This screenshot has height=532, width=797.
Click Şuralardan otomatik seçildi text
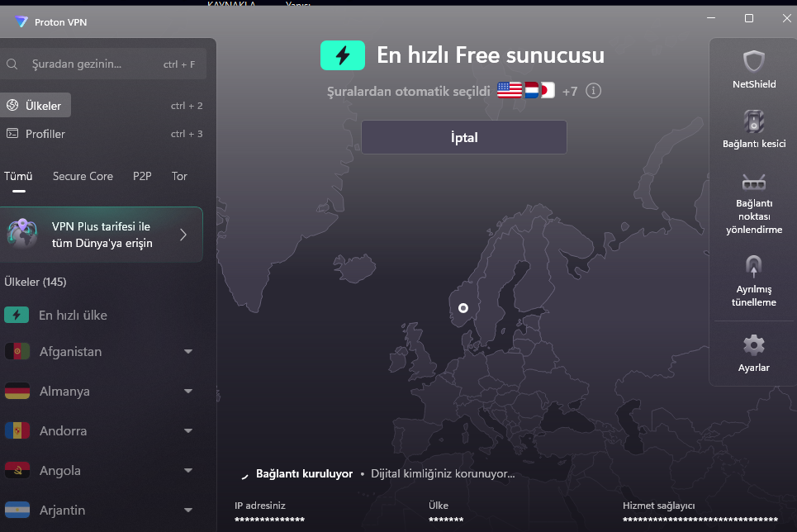point(408,92)
